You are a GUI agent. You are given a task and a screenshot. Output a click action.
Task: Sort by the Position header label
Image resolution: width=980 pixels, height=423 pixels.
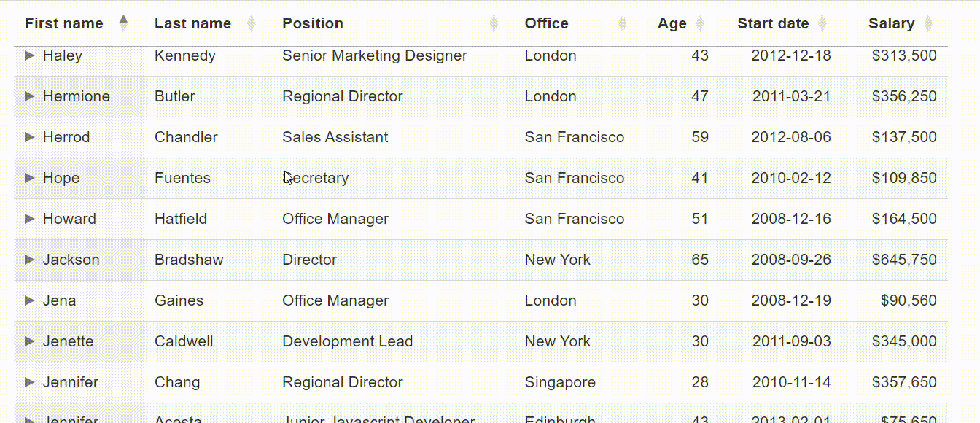pyautogui.click(x=313, y=23)
